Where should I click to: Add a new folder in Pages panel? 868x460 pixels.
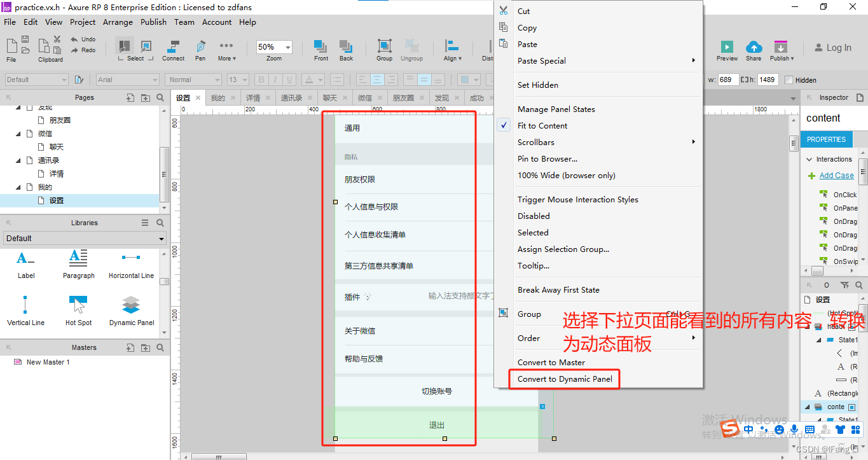(146, 97)
